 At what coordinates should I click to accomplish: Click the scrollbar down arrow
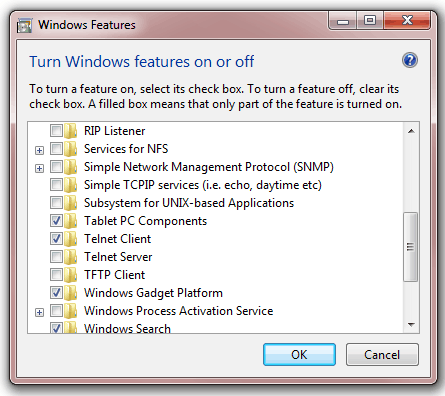pyautogui.click(x=411, y=324)
